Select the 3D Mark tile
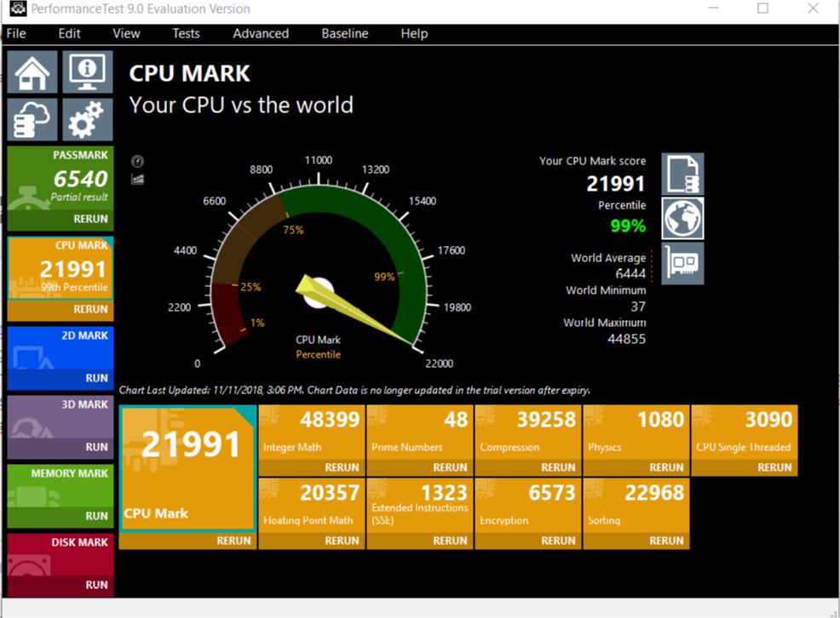The image size is (840, 618). pyautogui.click(x=60, y=417)
